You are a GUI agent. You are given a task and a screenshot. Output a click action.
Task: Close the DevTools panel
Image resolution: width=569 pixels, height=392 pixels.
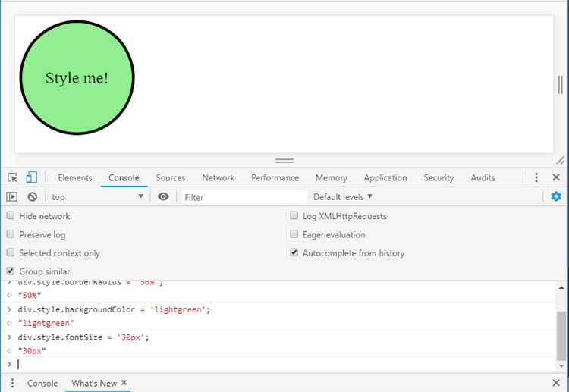pyautogui.click(x=556, y=177)
